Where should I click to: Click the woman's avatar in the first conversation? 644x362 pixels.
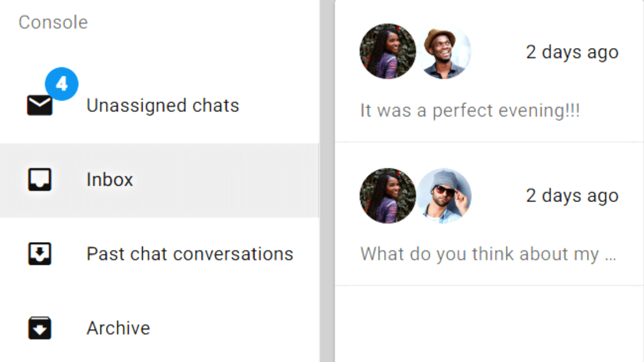tap(387, 51)
